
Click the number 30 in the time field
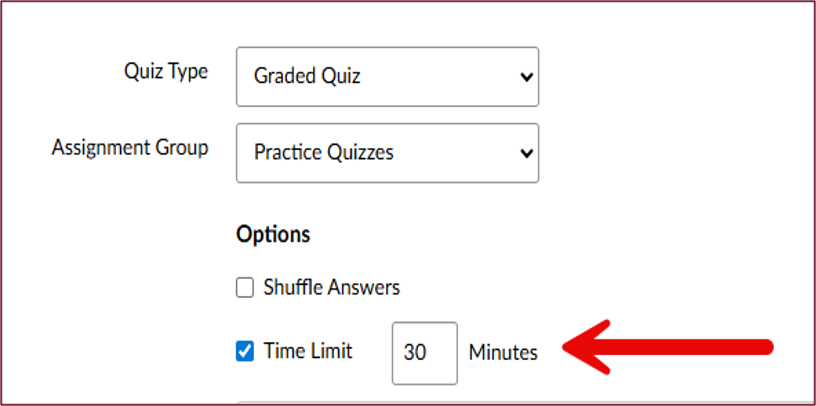pyautogui.click(x=414, y=353)
